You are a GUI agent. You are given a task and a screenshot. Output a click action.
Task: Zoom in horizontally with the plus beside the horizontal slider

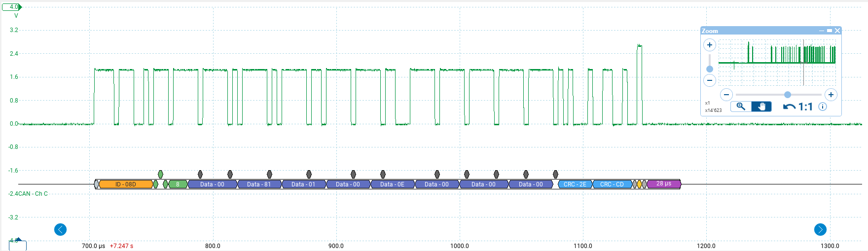(831, 95)
